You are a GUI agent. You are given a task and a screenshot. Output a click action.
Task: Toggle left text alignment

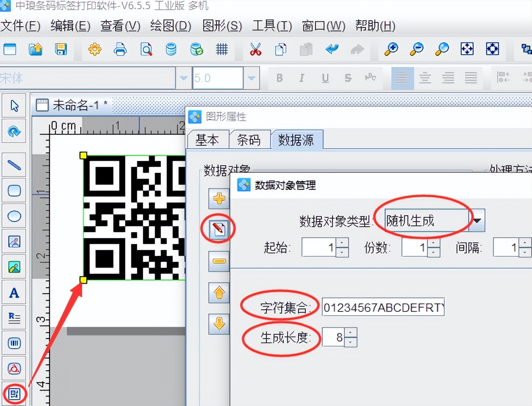402,78
